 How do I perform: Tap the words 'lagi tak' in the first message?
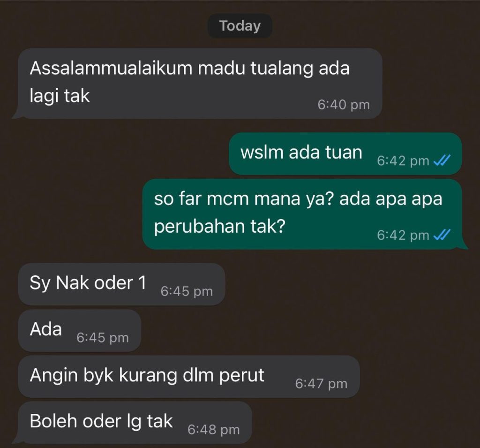pos(60,96)
